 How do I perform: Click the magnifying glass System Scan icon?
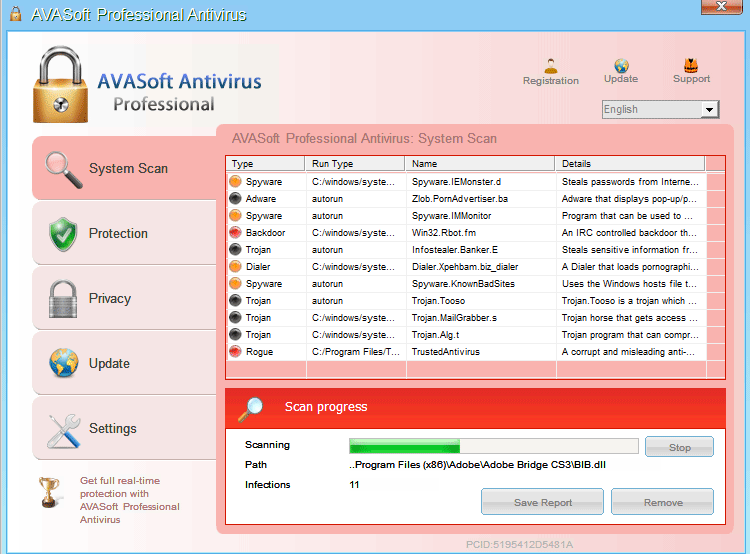tap(63, 168)
